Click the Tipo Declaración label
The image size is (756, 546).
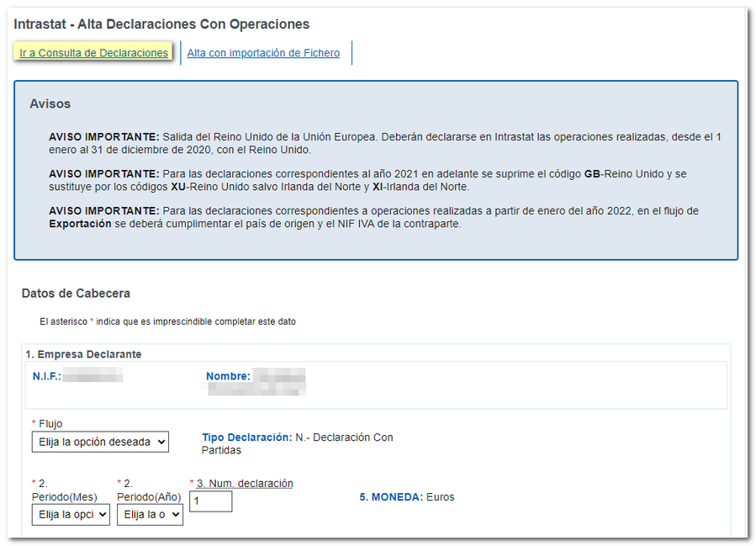coord(246,437)
